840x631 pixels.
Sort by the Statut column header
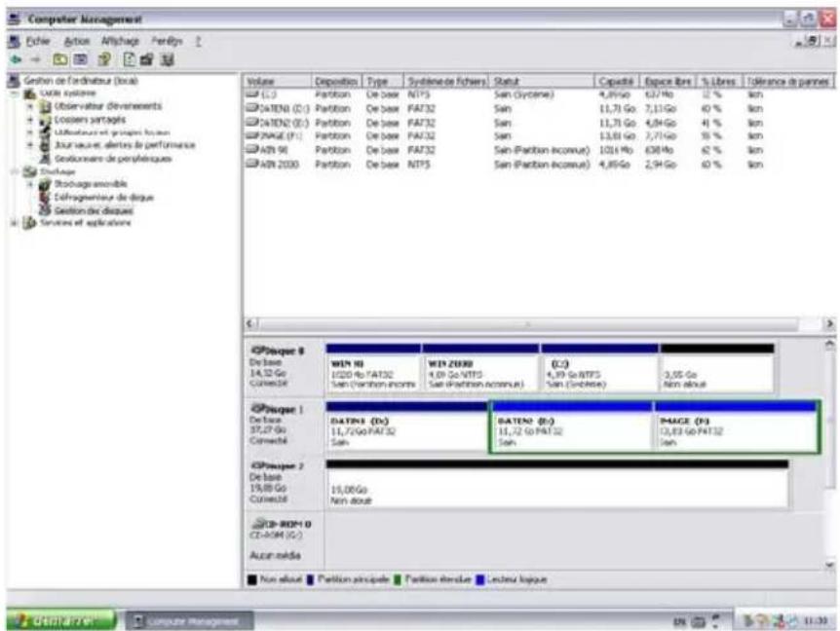[542, 82]
